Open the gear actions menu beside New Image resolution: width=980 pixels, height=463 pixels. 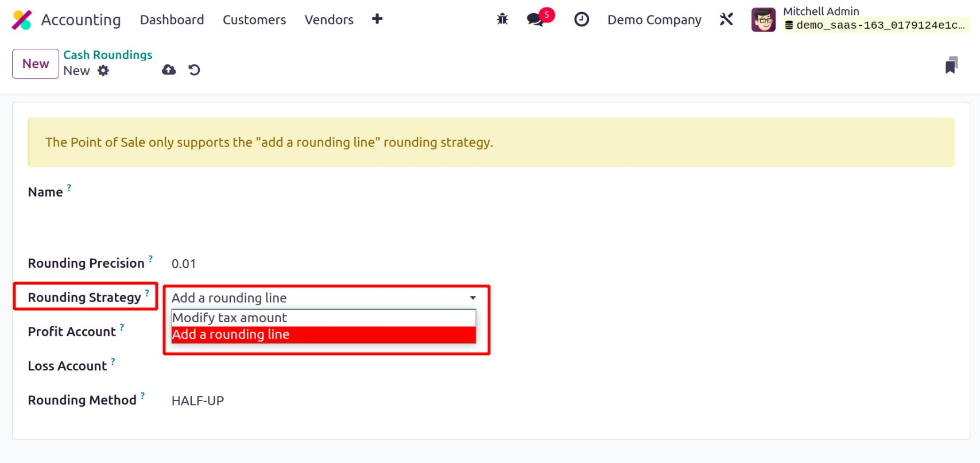(103, 71)
